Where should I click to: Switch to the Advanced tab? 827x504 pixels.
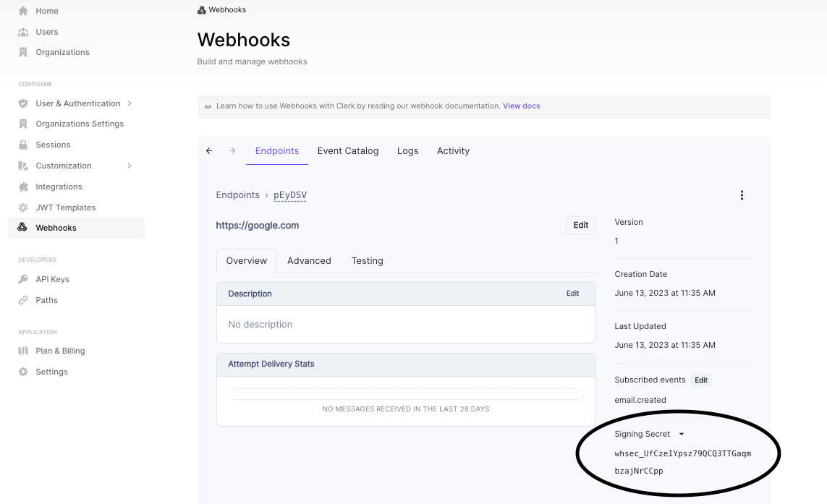point(309,261)
